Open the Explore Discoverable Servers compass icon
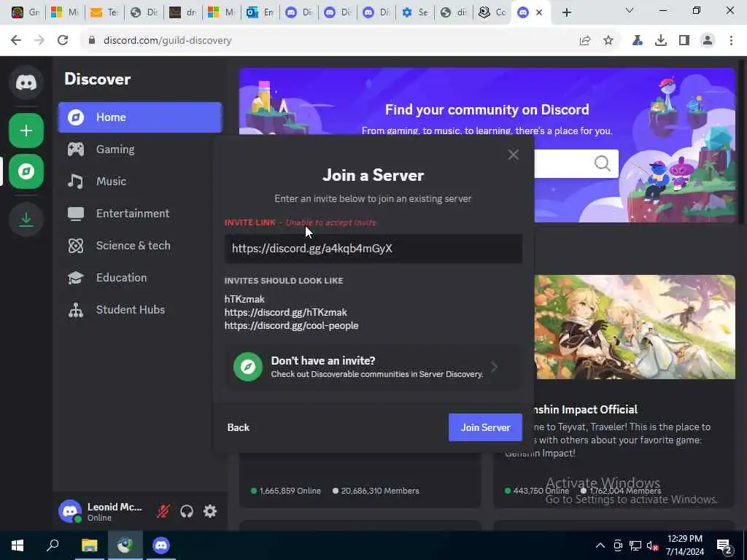Screen dimensions: 747x560 [26, 171]
